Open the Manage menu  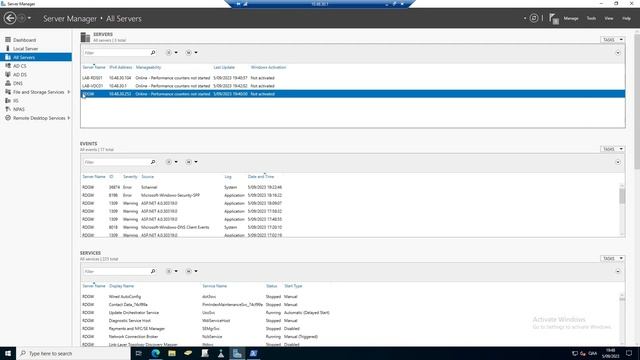tap(571, 18)
